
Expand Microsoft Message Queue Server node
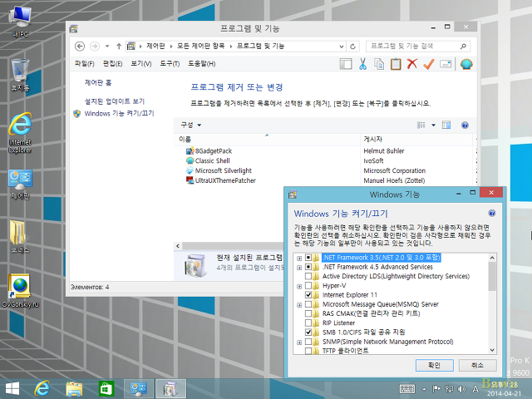(299, 305)
